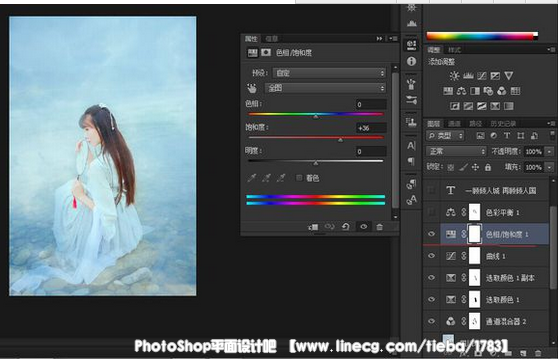Click Brightness/Contrast icon in Adjustments panel

click(454, 75)
